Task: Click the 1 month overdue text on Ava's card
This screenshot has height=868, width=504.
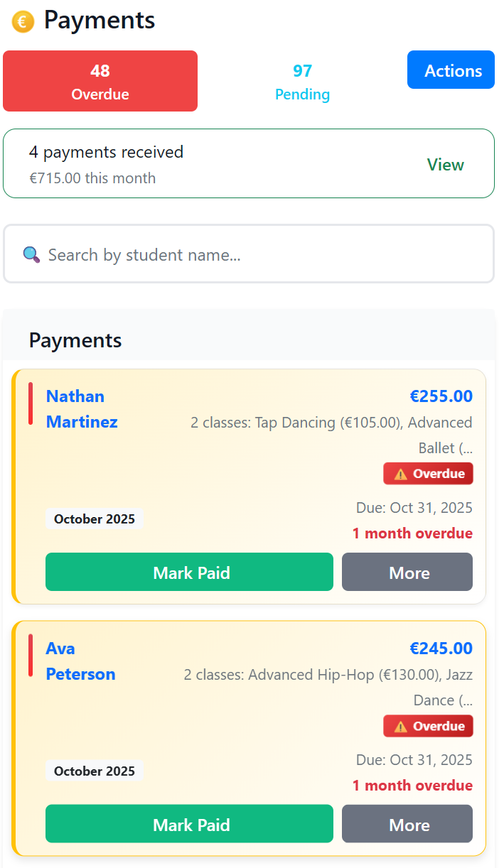Action: 412,785
